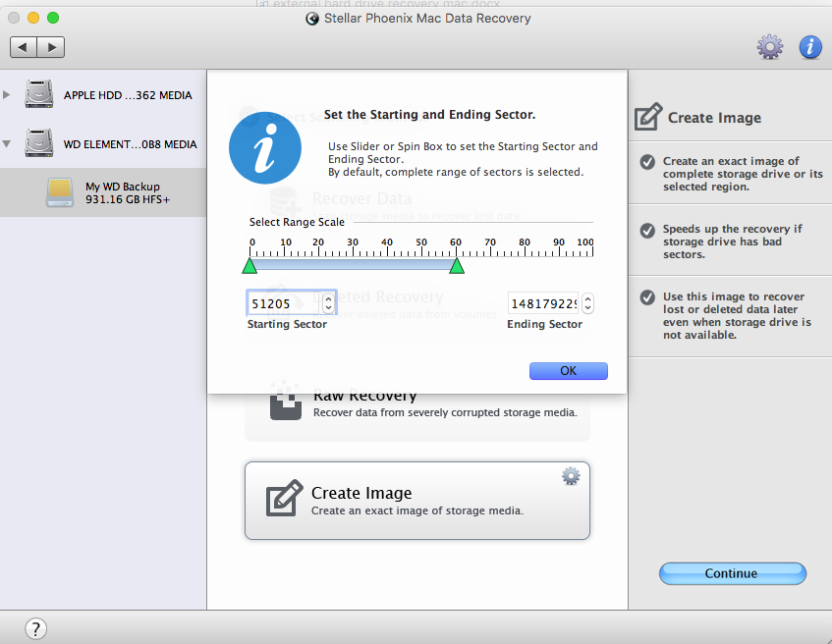Select the APPLE HDD drive icon
Screen dimensions: 832x644
click(39, 94)
